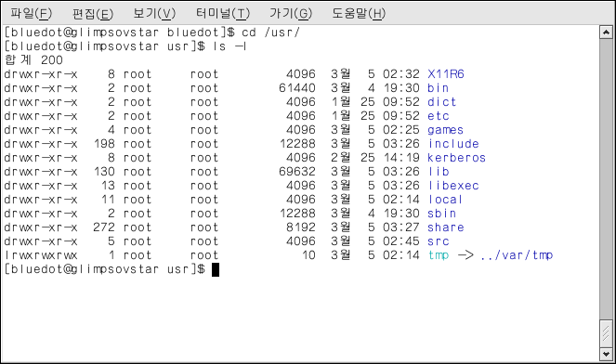616x364 pixels.
Task: Open the 편집(E) menu
Action: click(x=93, y=14)
